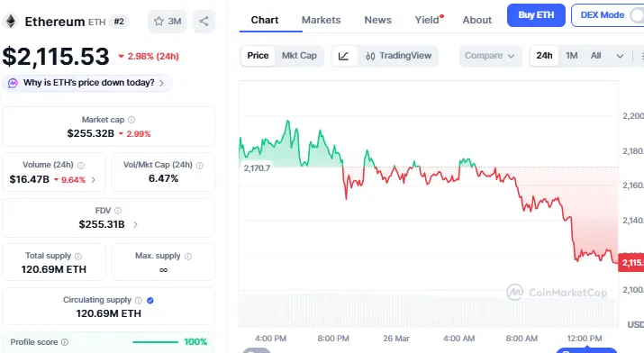
Task: Show Total supply info icon
Action: pos(78,256)
